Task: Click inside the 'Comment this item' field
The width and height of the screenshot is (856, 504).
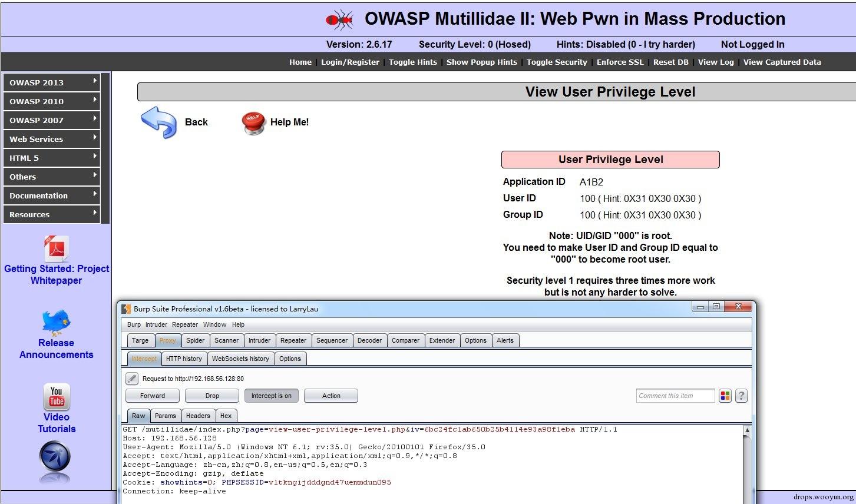Action: [675, 396]
